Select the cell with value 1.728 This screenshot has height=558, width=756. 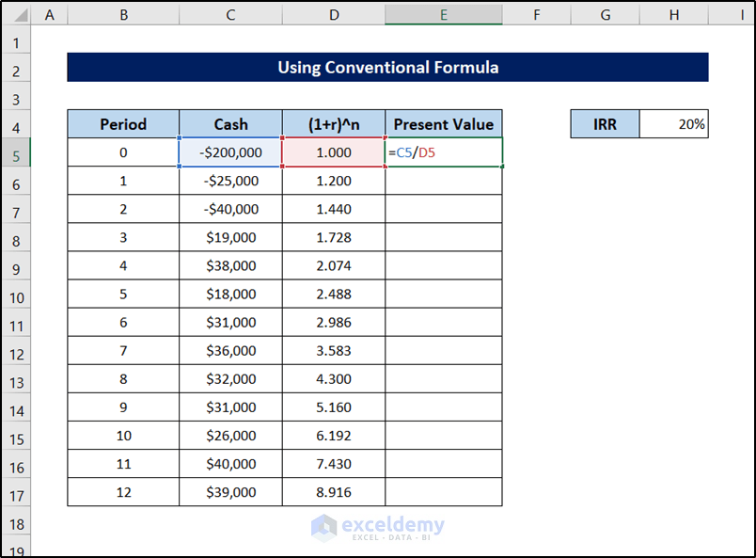[334, 238]
